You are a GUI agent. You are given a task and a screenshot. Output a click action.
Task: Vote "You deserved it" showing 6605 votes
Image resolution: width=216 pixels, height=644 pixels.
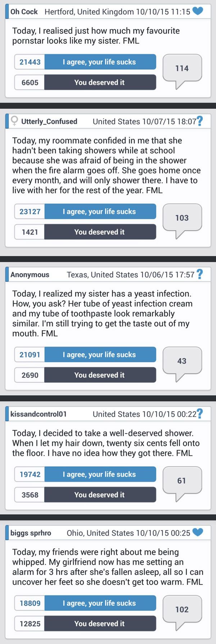(100, 82)
